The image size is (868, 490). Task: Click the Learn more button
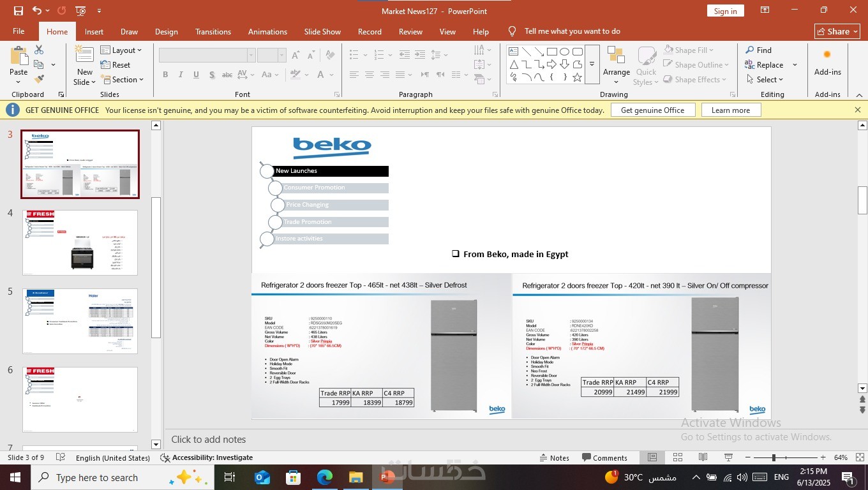[731, 110]
